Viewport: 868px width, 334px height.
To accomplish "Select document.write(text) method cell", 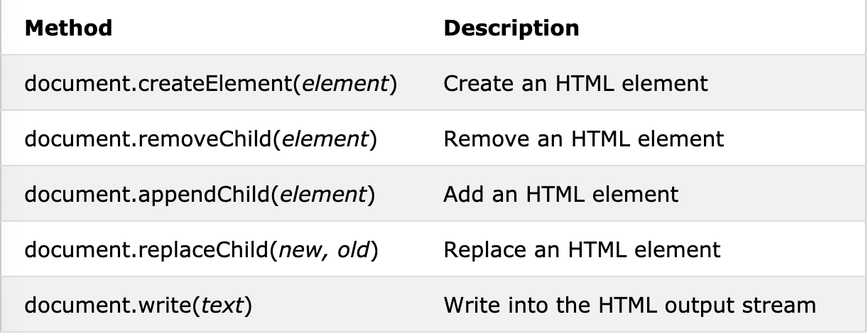I will coord(139,306).
